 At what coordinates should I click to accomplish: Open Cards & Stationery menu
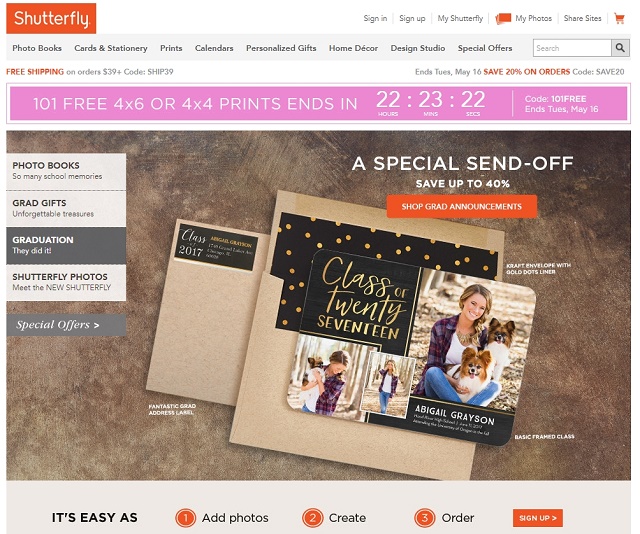pyautogui.click(x=111, y=48)
